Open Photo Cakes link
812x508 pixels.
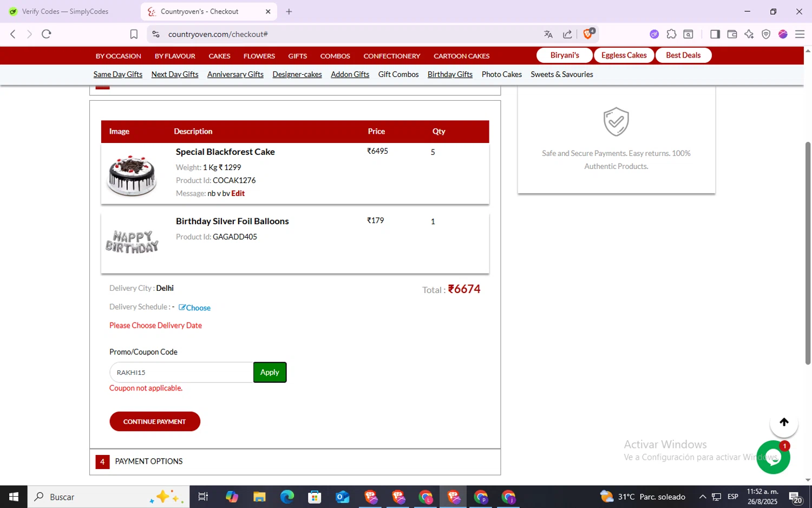(502, 74)
